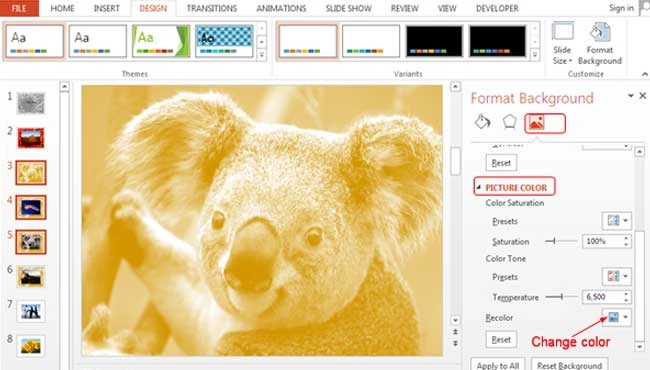Image resolution: width=650 pixels, height=370 pixels.
Task: Switch to the INSERT tab
Action: pyautogui.click(x=107, y=8)
